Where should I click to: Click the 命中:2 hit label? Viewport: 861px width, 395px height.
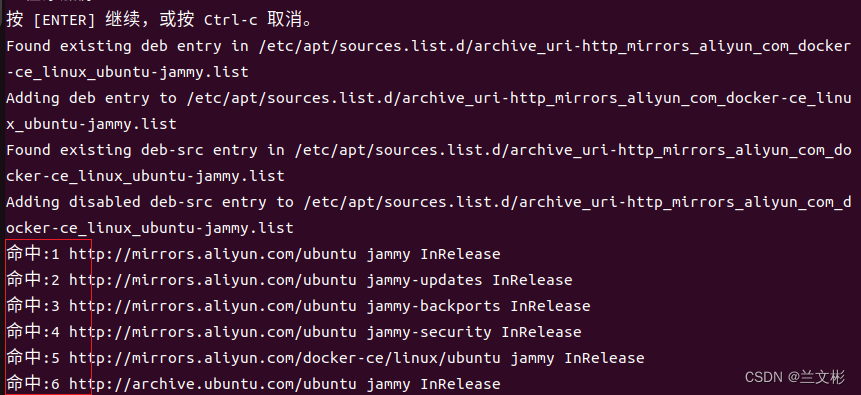[x=33, y=280]
